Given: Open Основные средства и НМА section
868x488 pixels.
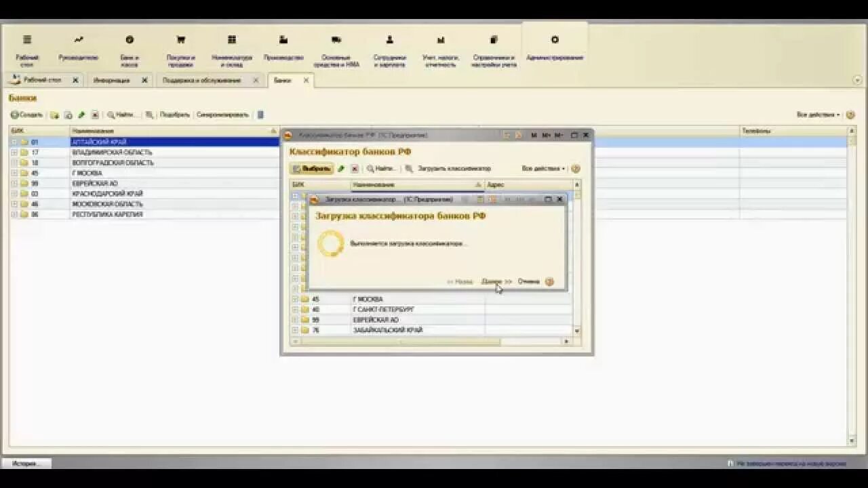Looking at the screenshot, I should click(336, 49).
